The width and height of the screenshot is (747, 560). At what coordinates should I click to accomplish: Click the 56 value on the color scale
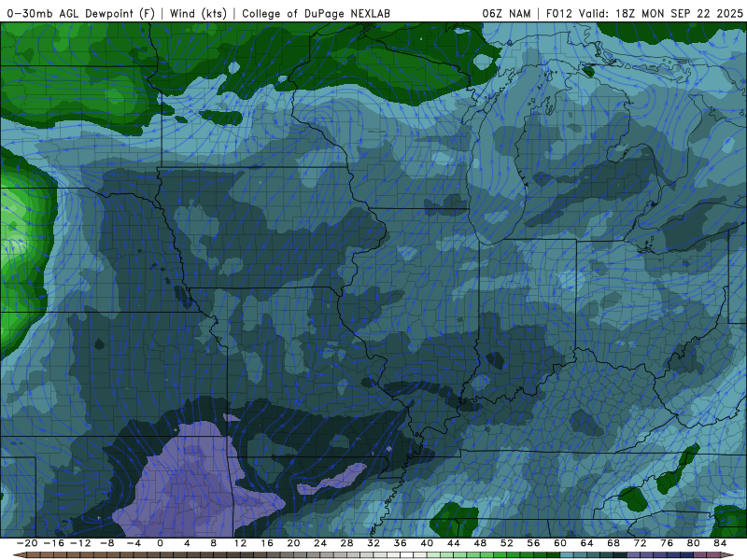(533, 543)
